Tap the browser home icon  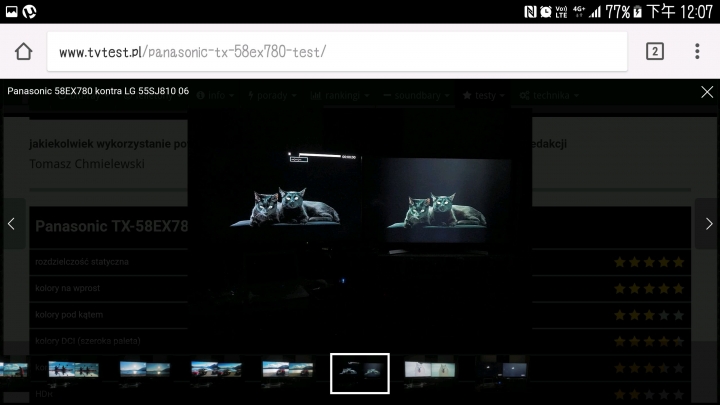(23, 51)
